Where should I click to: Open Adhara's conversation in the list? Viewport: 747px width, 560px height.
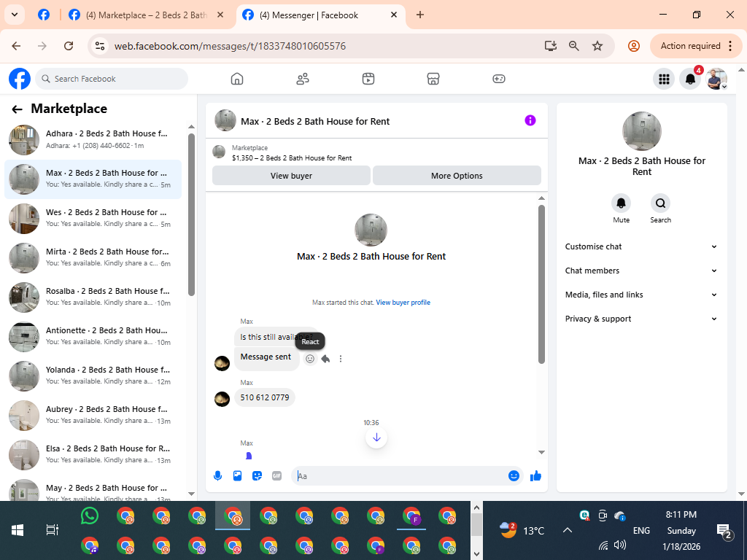click(x=93, y=139)
